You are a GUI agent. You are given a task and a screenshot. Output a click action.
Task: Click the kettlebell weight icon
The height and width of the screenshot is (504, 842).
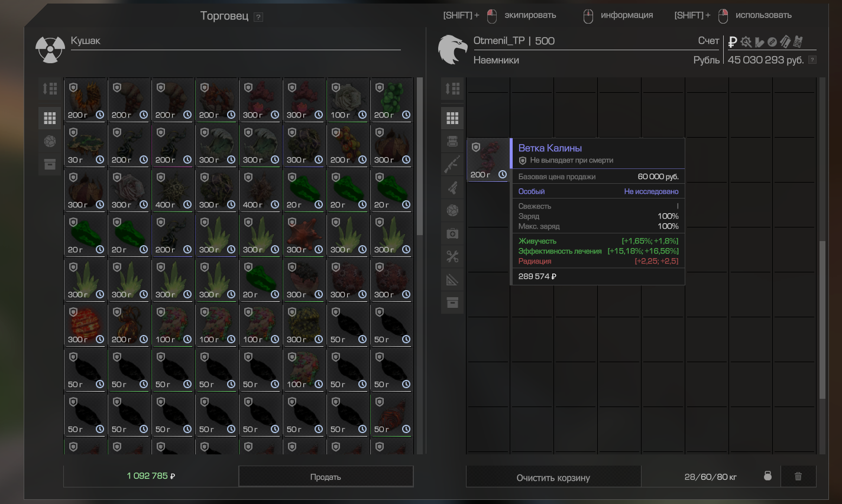coord(767,476)
